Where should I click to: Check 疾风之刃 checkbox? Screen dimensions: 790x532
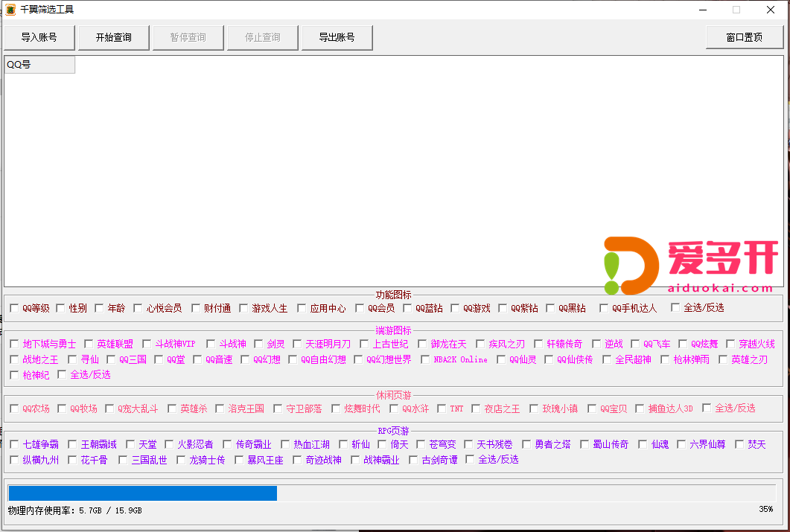pos(480,344)
